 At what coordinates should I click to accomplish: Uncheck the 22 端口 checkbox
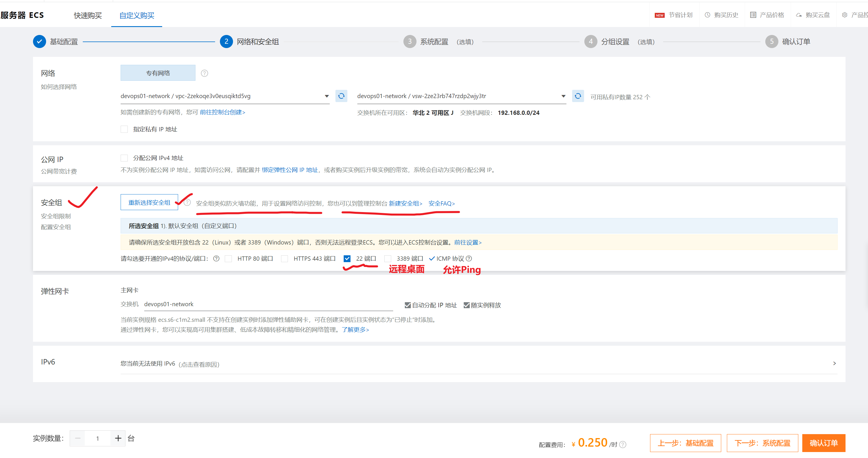347,258
